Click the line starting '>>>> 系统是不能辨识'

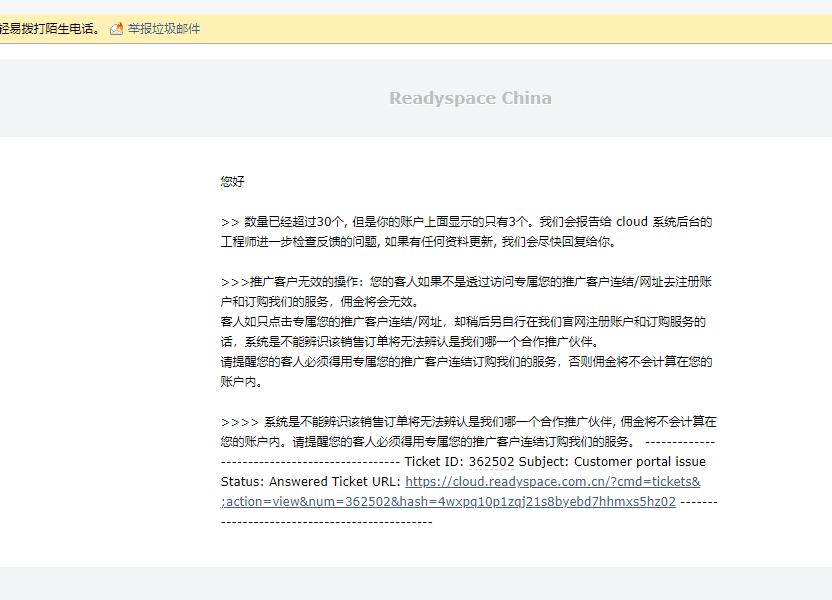point(469,422)
